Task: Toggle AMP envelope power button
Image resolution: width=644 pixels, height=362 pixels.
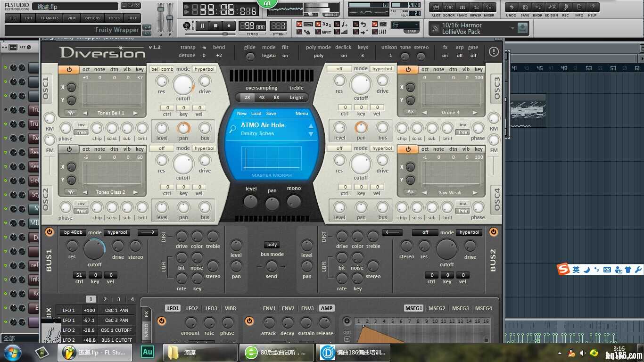Action: click(249, 321)
